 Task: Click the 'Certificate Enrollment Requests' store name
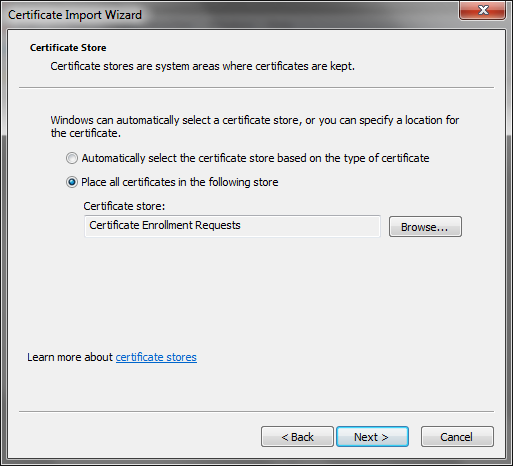click(x=165, y=225)
